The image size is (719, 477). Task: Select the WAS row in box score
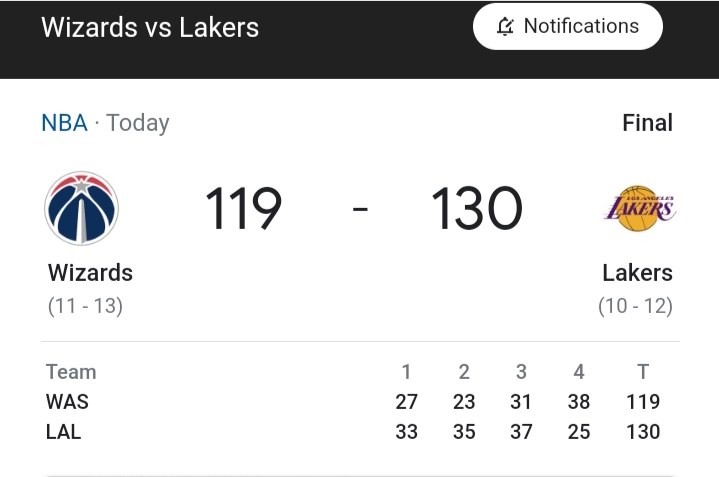click(353, 402)
